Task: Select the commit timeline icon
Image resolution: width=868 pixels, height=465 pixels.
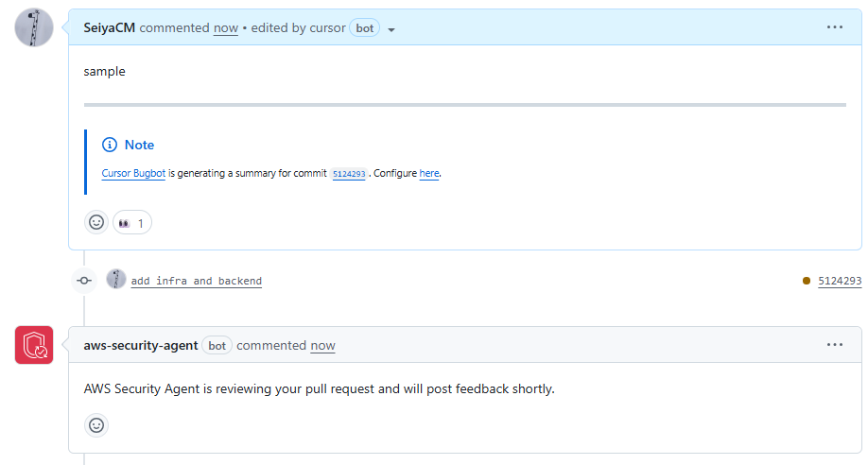Action: pos(84,281)
